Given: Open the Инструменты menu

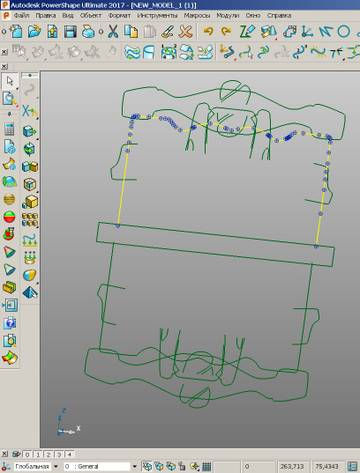Looking at the screenshot, I should point(157,15).
